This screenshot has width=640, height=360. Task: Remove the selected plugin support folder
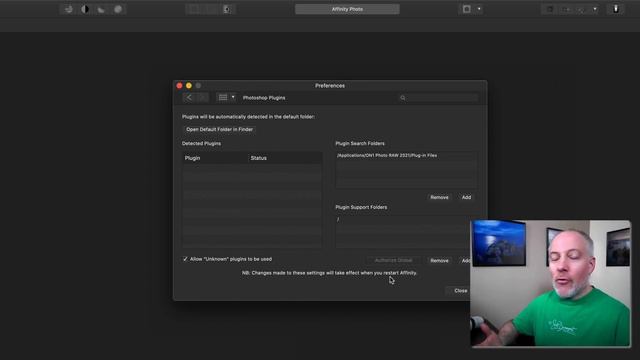tap(439, 260)
